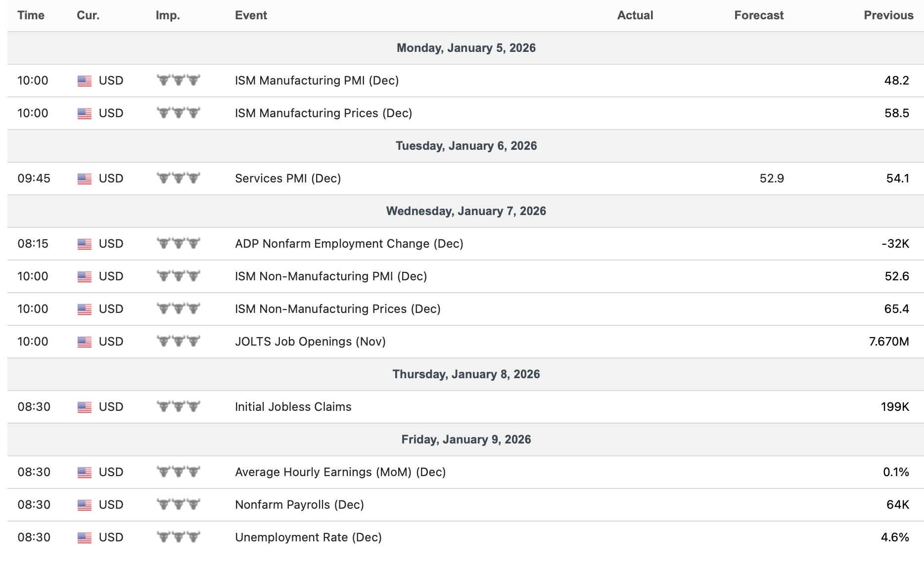Open the Initial Jobless Claims event
The image size is (924, 572).
tap(293, 407)
